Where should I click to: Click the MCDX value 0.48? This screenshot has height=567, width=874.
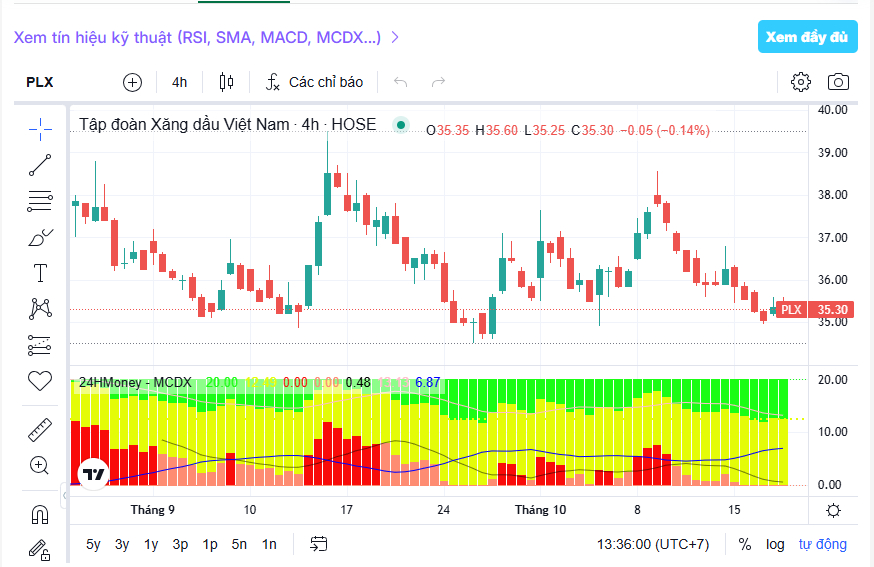click(x=358, y=382)
